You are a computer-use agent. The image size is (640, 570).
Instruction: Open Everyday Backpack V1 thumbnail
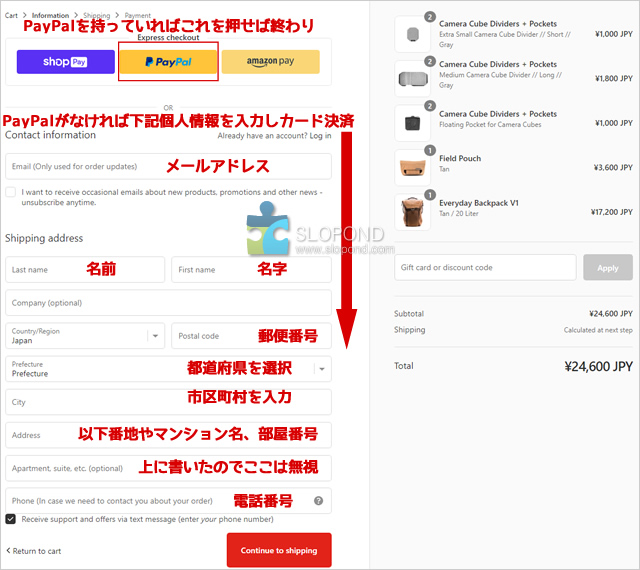413,212
